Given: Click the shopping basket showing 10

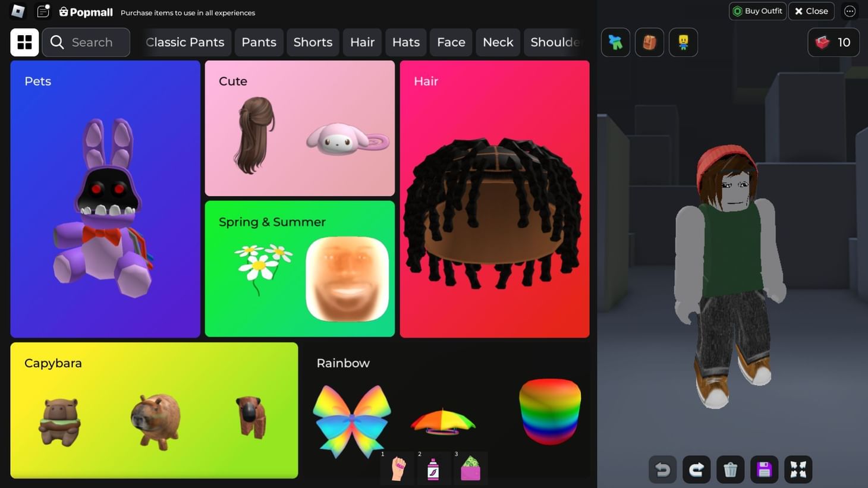Looking at the screenshot, I should point(832,42).
